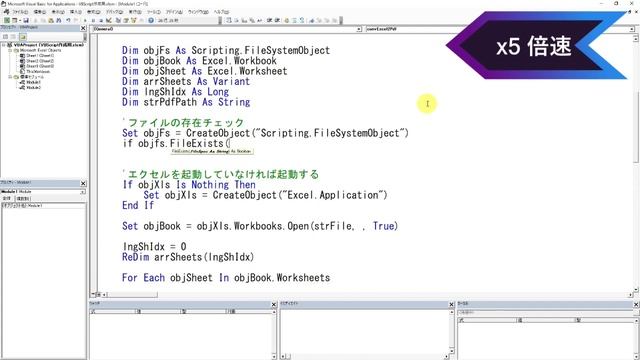
Task: Undo the last edit via toolbar
Action: (69, 20)
